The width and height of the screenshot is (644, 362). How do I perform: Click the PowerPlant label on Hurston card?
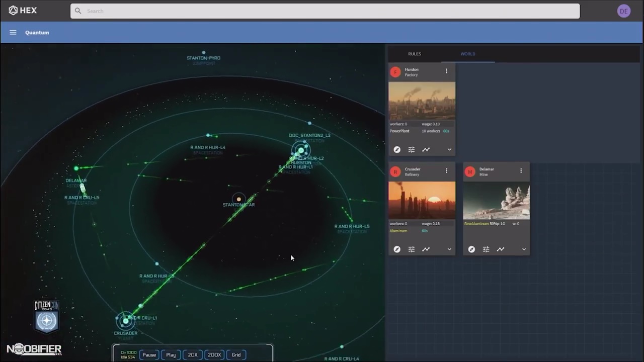[x=399, y=131]
